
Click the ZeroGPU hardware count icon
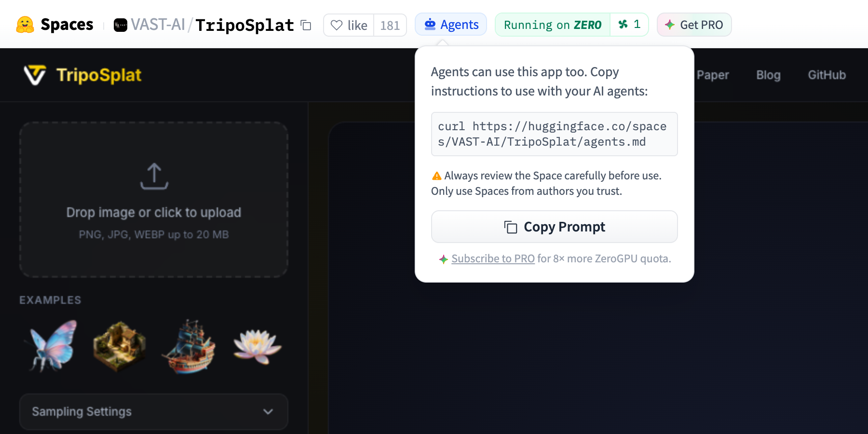623,24
